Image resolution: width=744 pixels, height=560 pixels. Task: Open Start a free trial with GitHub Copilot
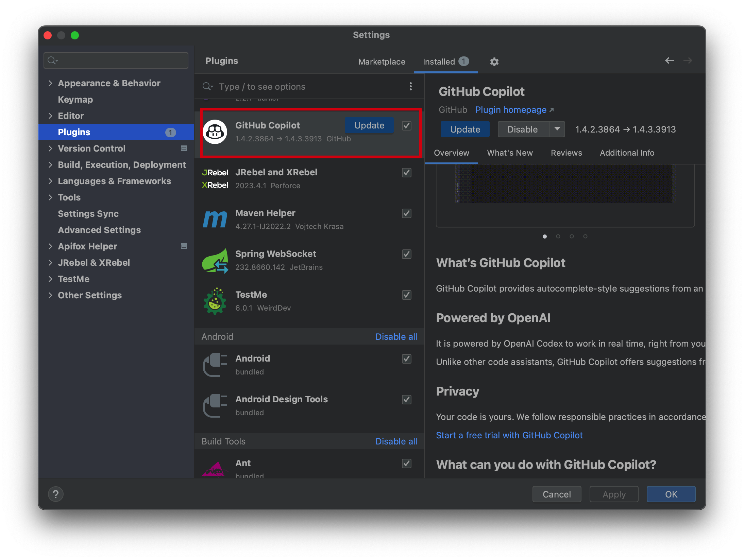coord(509,435)
